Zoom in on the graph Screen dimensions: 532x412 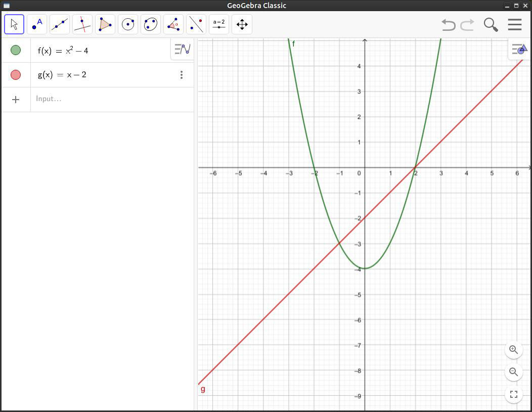pyautogui.click(x=513, y=349)
